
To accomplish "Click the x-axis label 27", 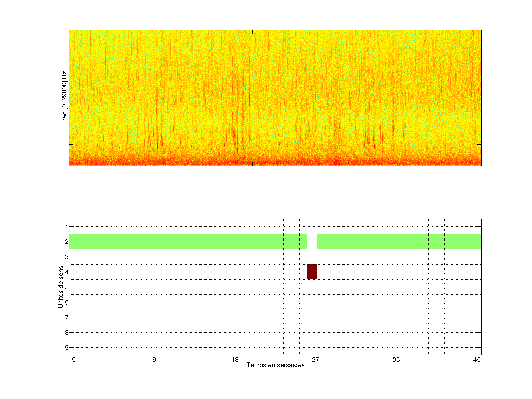I will (x=315, y=359).
